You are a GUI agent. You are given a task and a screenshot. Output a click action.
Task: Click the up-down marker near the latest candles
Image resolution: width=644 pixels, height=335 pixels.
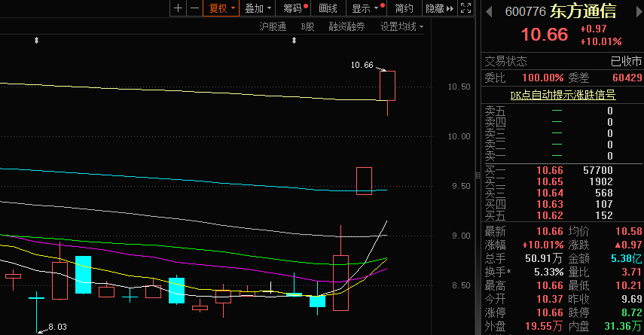(294, 39)
